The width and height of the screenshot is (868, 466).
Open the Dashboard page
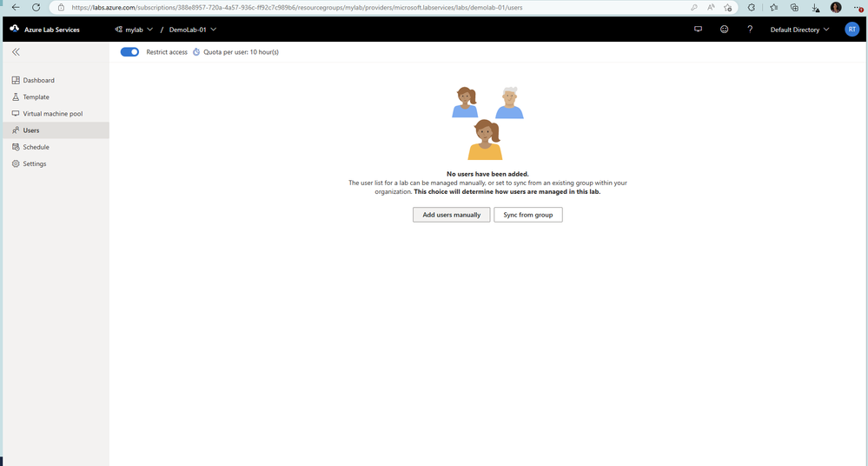(x=56, y=80)
